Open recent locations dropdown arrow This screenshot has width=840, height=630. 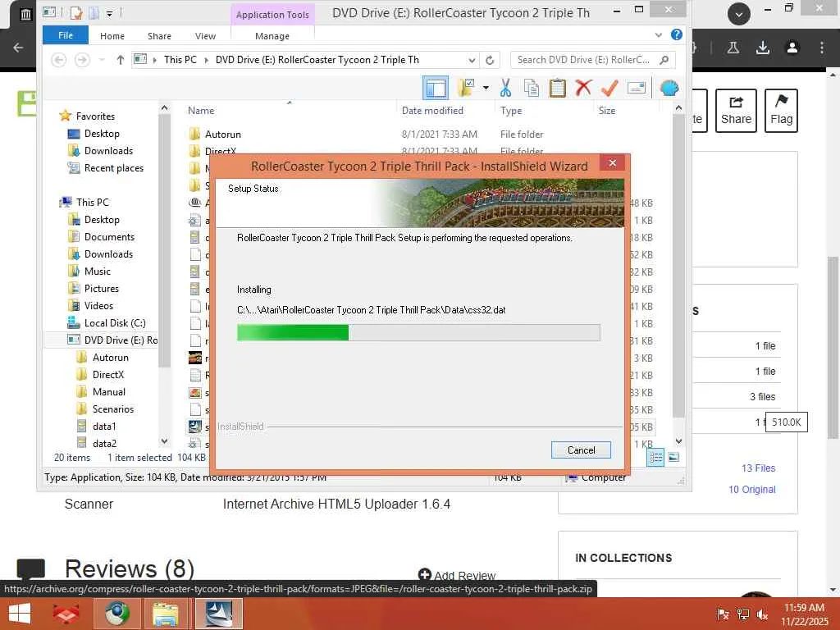(x=102, y=60)
